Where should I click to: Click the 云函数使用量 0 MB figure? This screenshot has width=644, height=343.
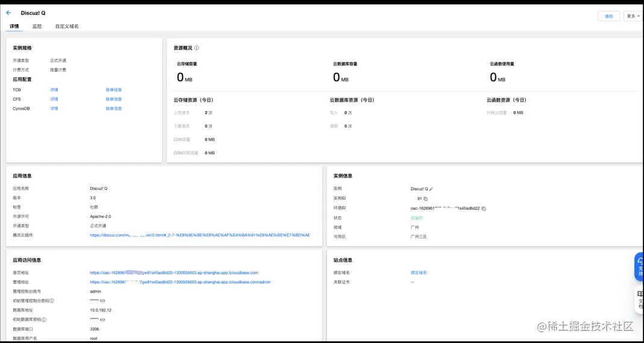click(498, 78)
